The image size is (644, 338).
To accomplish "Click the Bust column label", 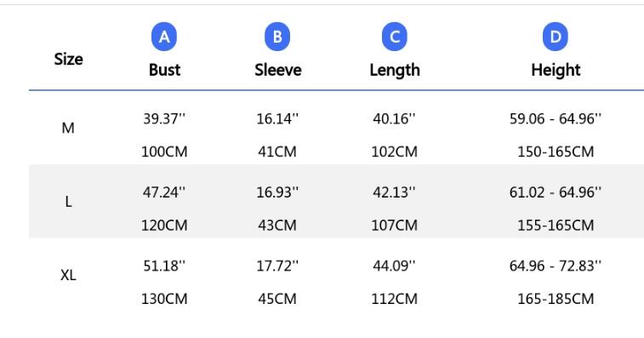I will (164, 70).
